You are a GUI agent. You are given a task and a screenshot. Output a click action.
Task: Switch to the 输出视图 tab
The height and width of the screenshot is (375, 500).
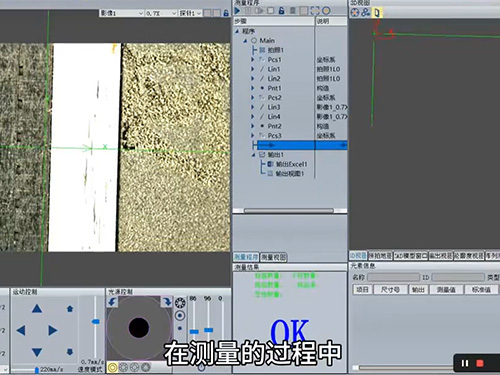tap(440, 256)
